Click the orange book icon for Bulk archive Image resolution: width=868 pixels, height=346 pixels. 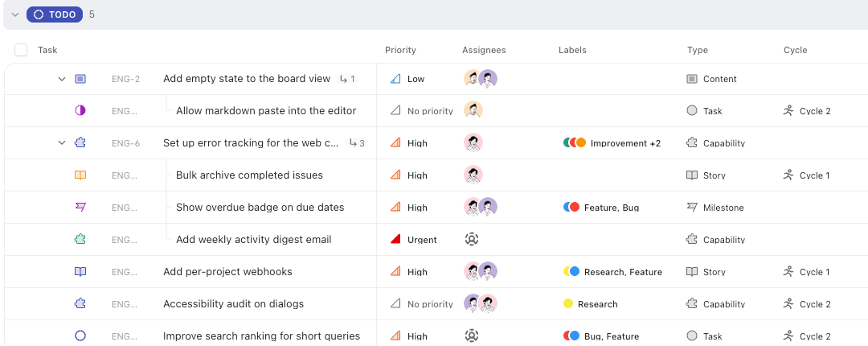point(80,175)
